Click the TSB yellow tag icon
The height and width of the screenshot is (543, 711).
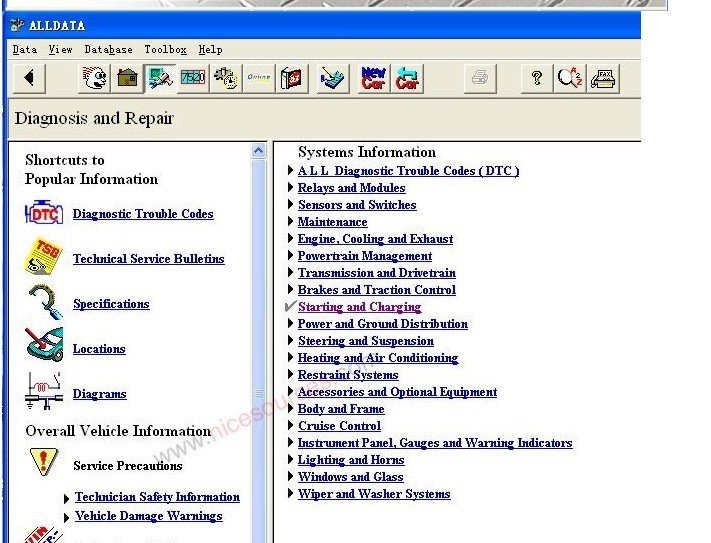tap(43, 257)
